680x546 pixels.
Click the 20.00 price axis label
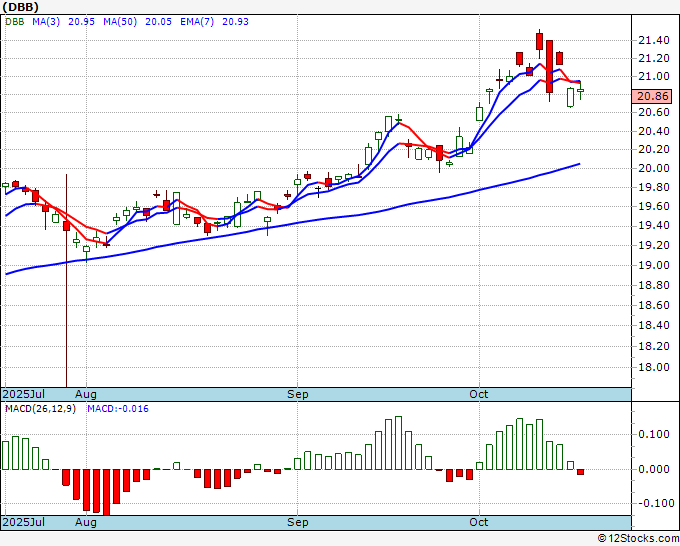(x=654, y=169)
